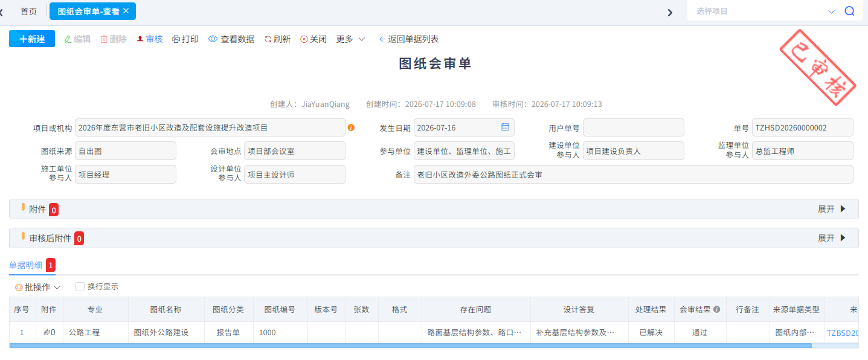Expand the 审核后附件 section
Viewport: 868px width, 360px height.
click(832, 238)
